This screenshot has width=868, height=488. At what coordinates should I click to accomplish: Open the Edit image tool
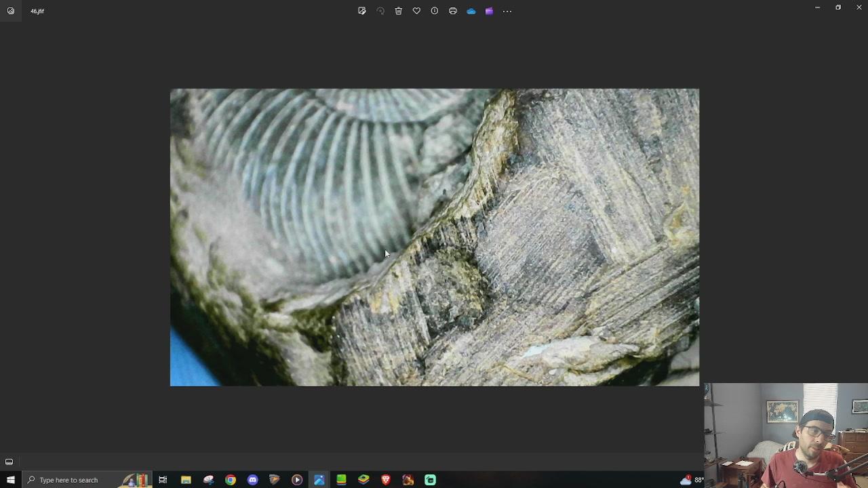click(362, 11)
